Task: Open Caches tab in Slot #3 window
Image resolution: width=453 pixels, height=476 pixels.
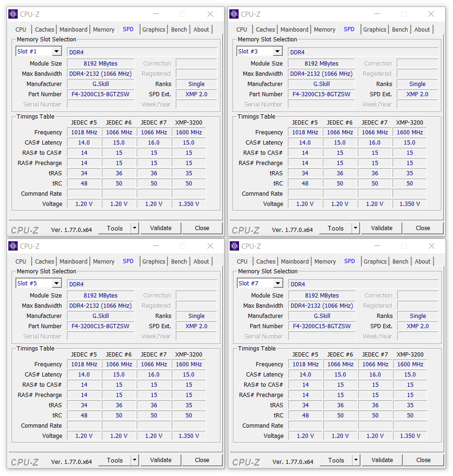Action: 265,29
